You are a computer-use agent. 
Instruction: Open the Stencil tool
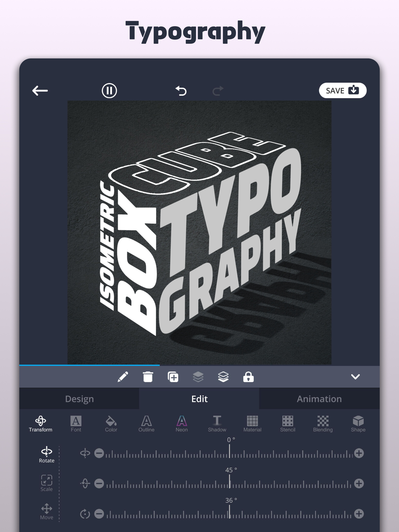(x=288, y=424)
